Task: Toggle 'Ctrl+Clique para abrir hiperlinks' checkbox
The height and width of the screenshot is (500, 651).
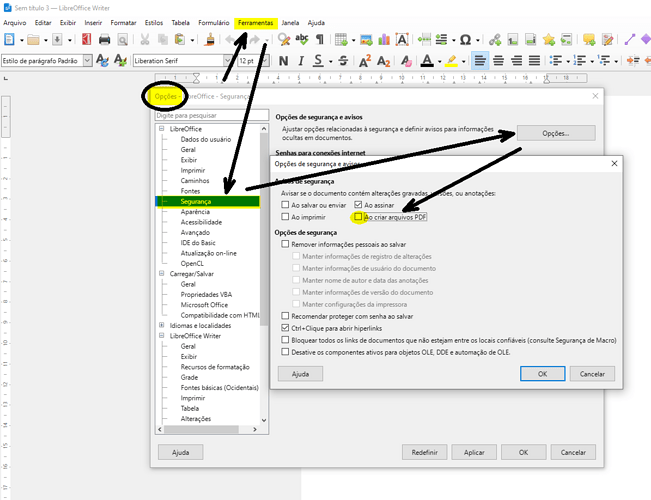Action: click(x=286, y=327)
